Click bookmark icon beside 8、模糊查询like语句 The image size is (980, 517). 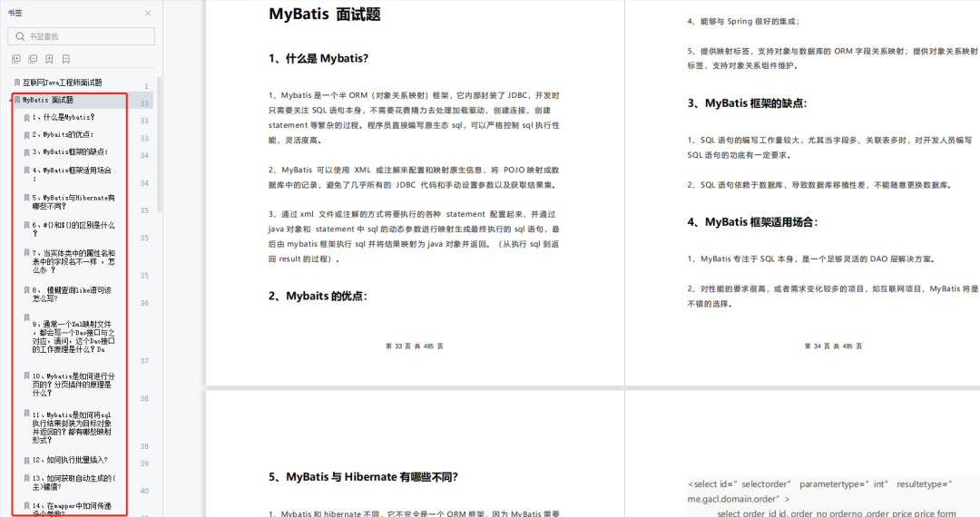click(27, 290)
